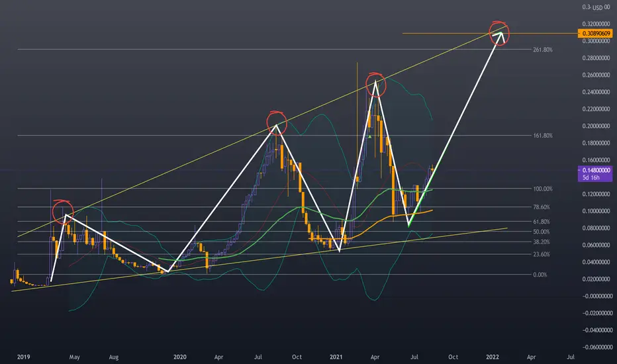Click the Aug label on time axis
The image size is (617, 364).
tap(114, 357)
